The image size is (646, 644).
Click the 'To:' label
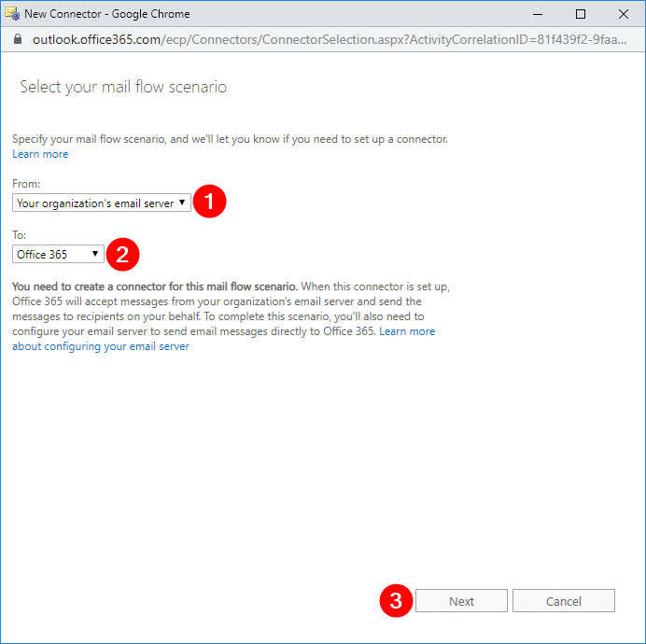click(19, 235)
